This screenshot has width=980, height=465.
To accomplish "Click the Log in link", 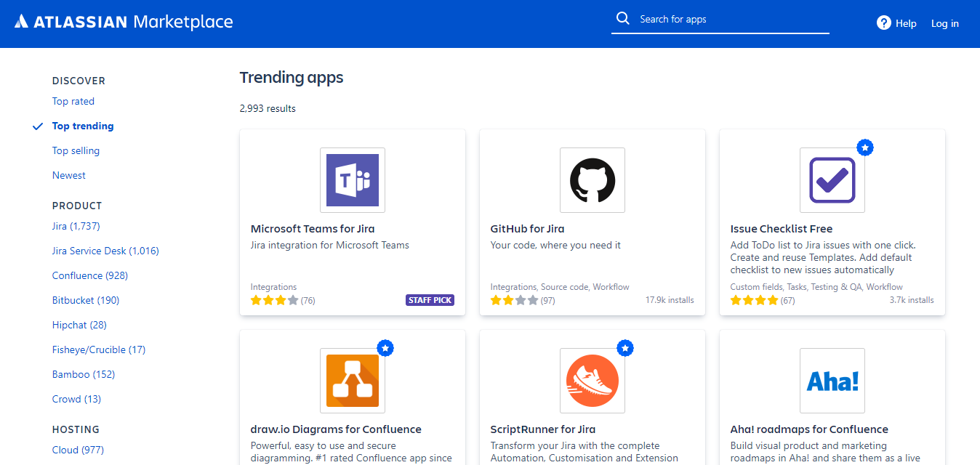I will (944, 23).
